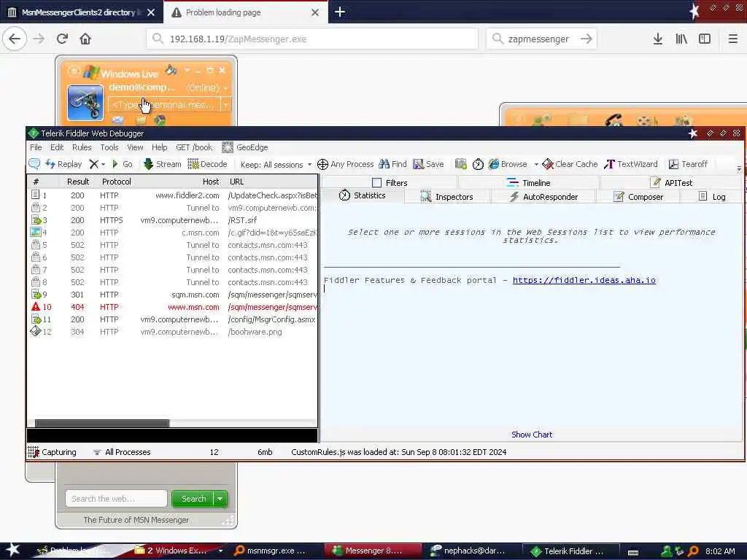Image resolution: width=747 pixels, height=560 pixels.
Task: Toggle Capturing in Fiddler status bar
Action: (x=52, y=452)
